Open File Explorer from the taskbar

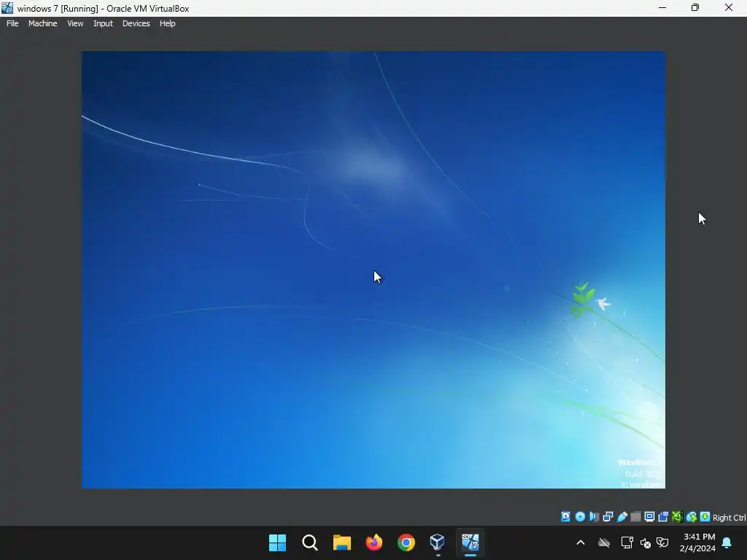pos(341,542)
